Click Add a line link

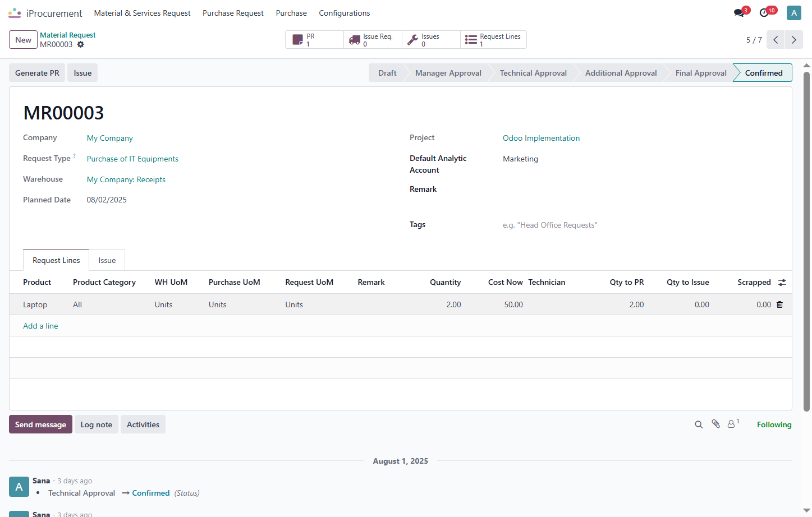click(40, 326)
